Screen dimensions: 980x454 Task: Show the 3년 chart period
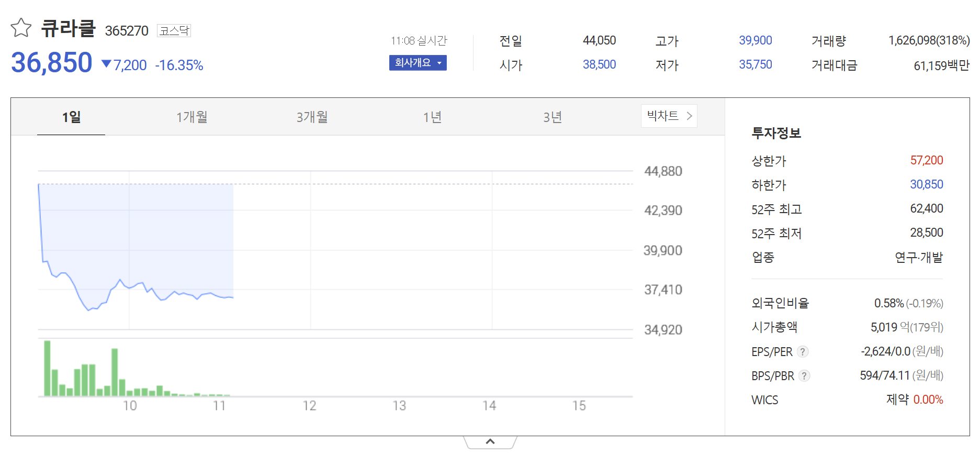(553, 117)
